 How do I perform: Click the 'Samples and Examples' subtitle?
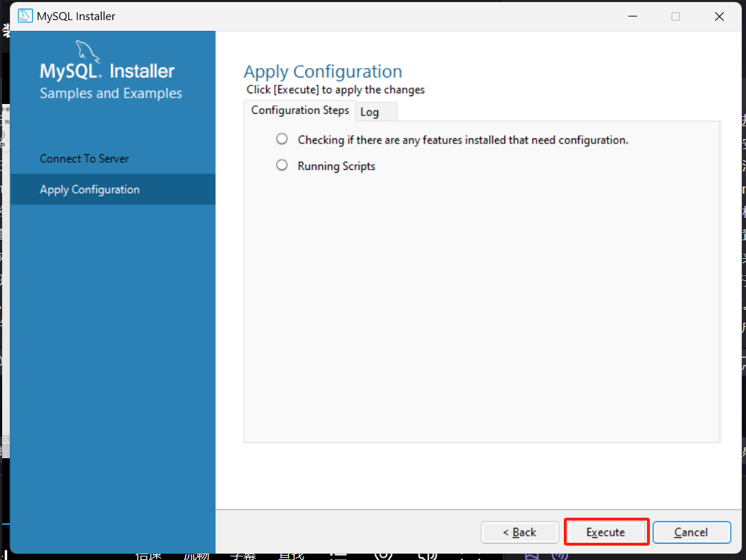coord(111,93)
